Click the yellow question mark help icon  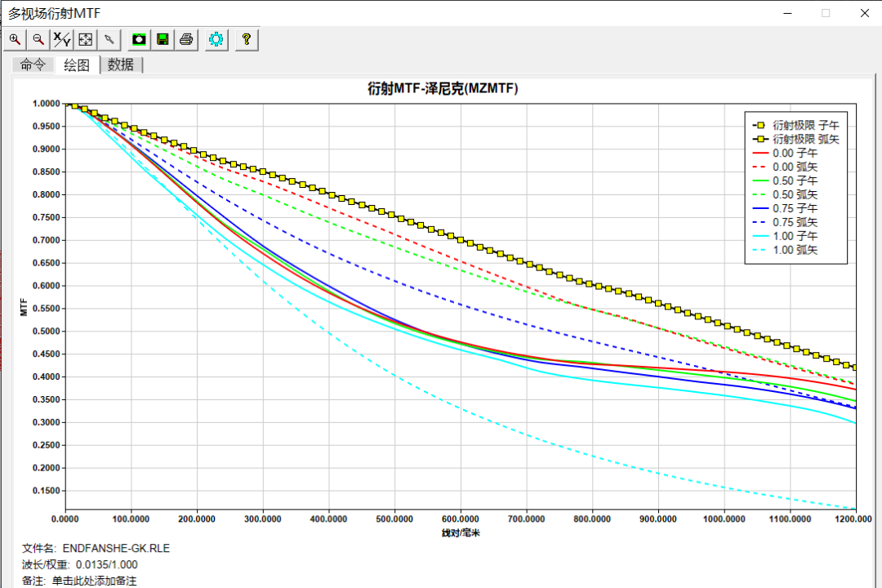coord(247,39)
